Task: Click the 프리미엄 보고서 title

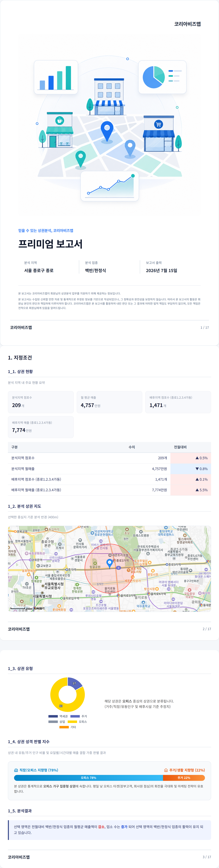Action: coord(50,244)
